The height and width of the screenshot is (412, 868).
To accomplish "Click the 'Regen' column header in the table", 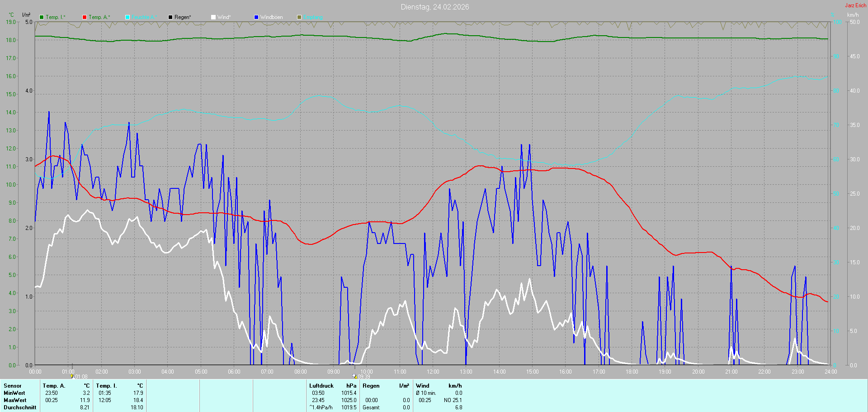I will coord(371,386).
